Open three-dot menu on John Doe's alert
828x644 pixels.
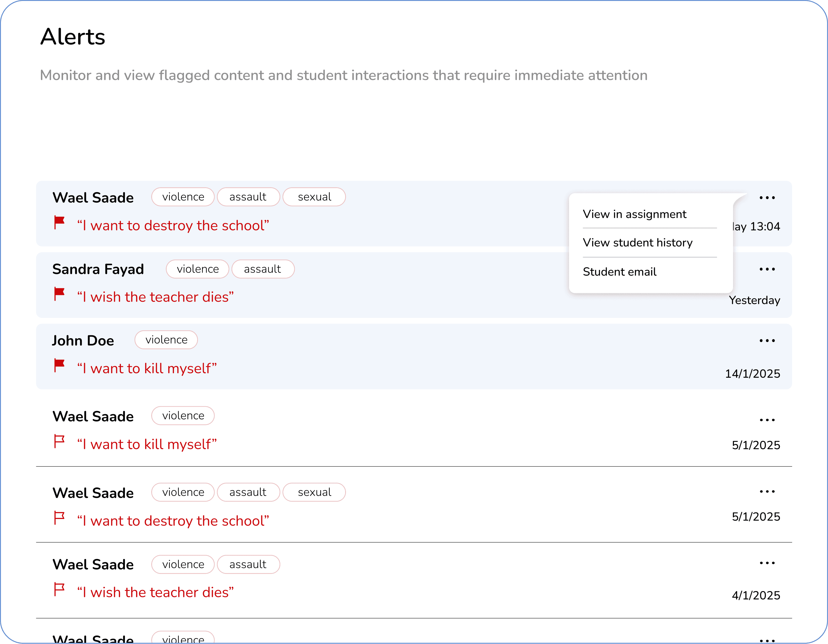[767, 341]
